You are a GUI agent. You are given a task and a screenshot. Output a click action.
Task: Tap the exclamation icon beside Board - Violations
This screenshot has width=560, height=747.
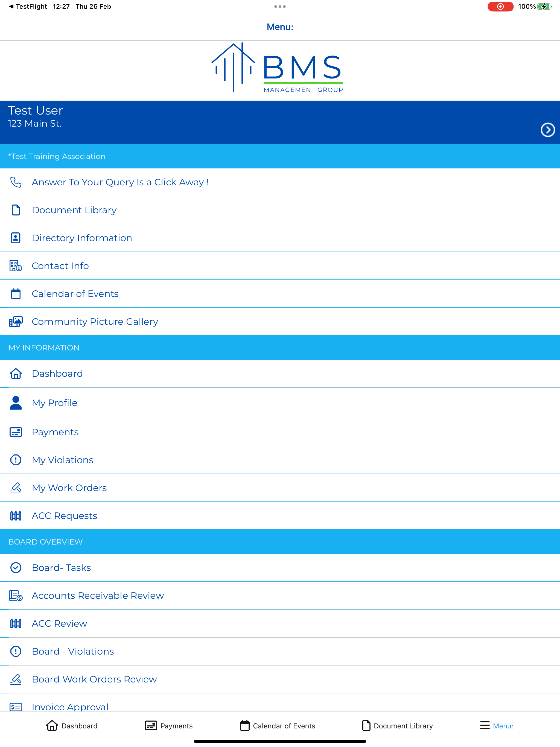point(16,651)
